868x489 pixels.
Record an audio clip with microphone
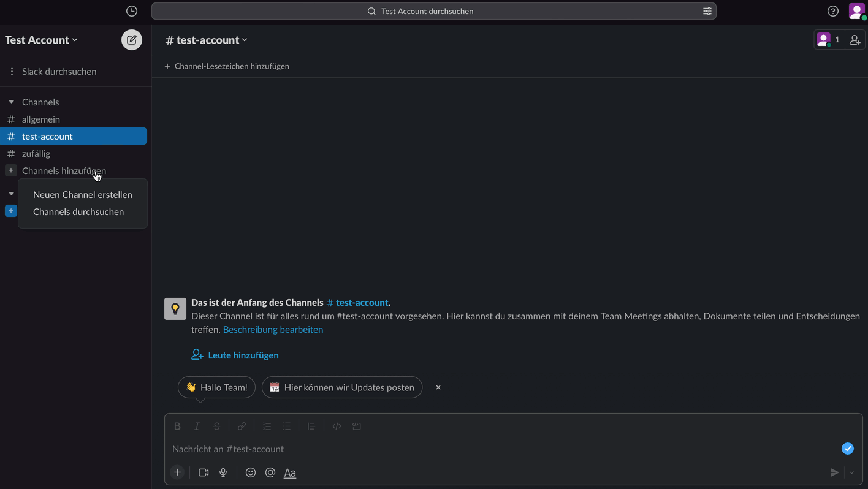click(x=223, y=472)
